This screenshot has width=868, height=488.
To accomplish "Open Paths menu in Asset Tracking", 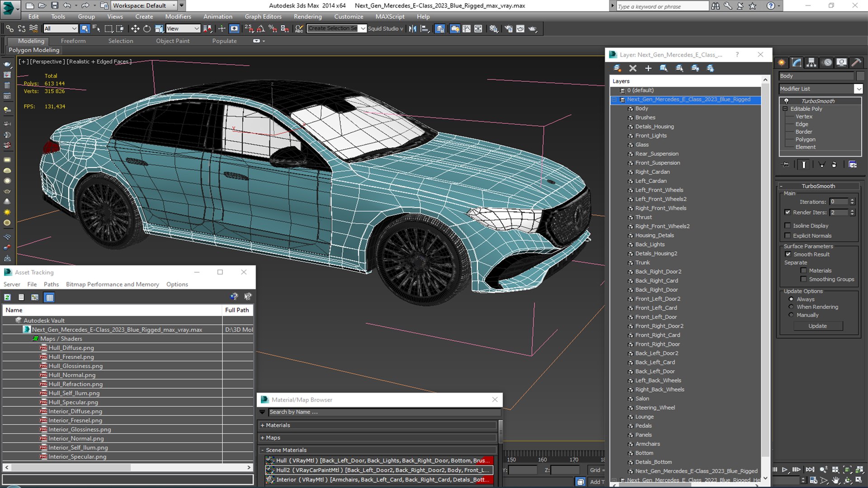I will pyautogui.click(x=51, y=284).
